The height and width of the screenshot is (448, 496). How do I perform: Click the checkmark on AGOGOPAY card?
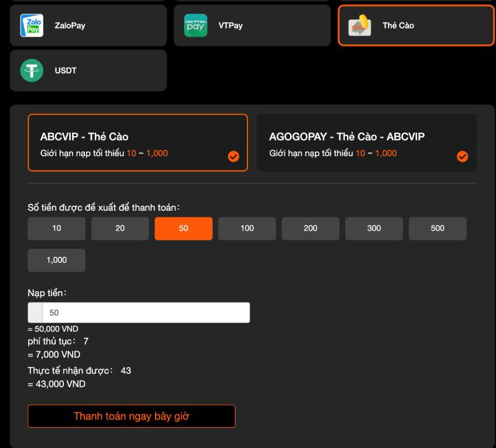click(x=463, y=157)
